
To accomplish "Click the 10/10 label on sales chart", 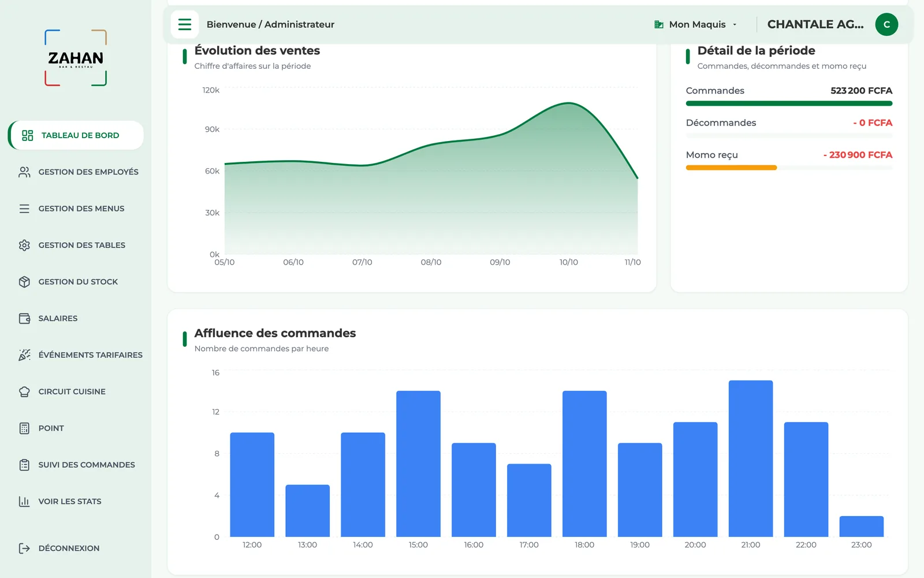I will coord(568,262).
